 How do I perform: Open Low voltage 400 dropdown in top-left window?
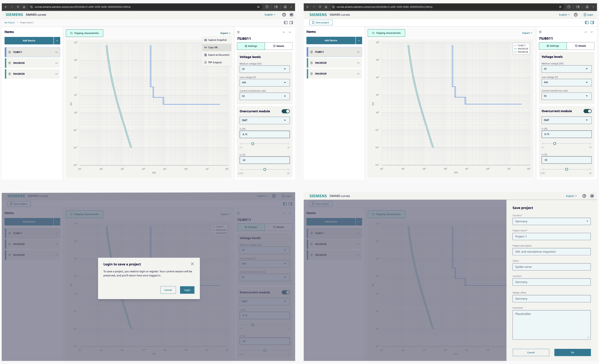coord(264,83)
